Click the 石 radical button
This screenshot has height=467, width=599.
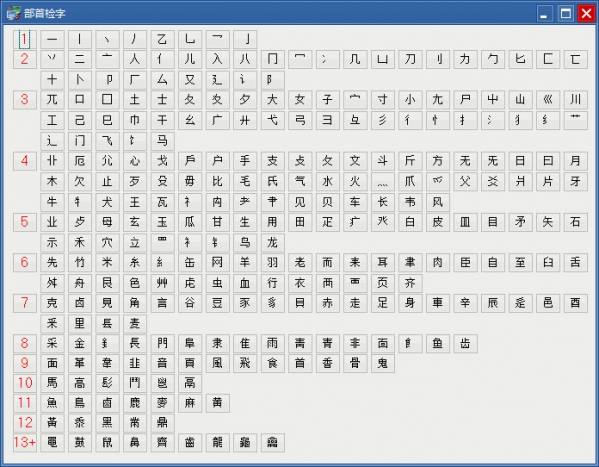pos(575,222)
